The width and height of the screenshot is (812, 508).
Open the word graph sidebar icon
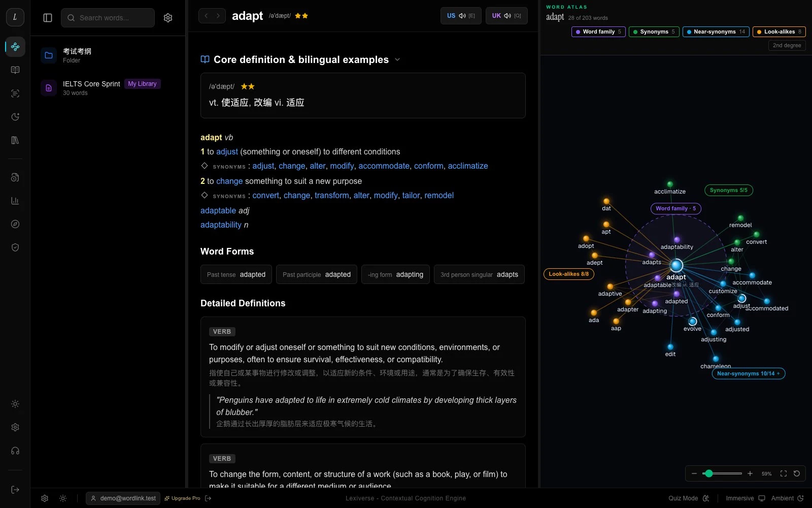click(15, 47)
